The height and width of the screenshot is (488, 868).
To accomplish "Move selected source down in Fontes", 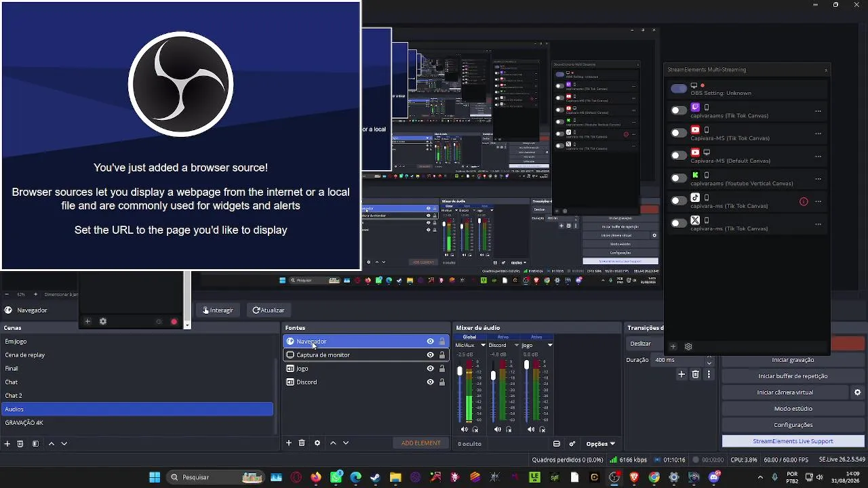I will (x=346, y=443).
